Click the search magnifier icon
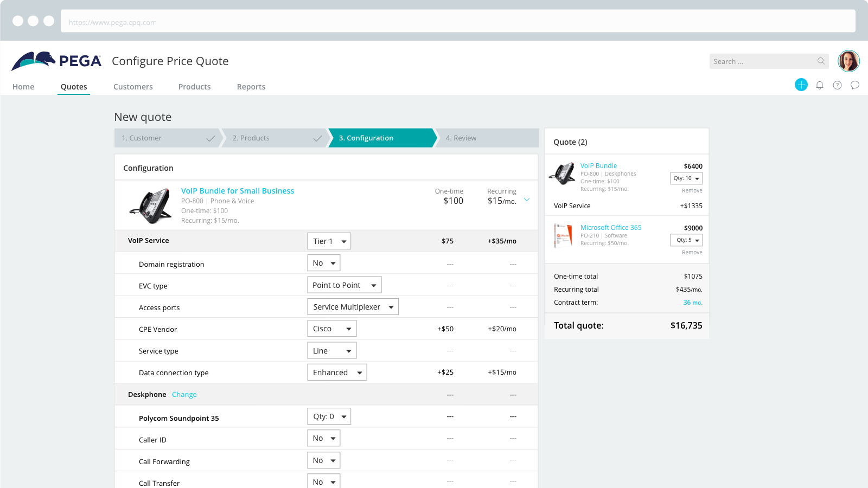 (821, 61)
